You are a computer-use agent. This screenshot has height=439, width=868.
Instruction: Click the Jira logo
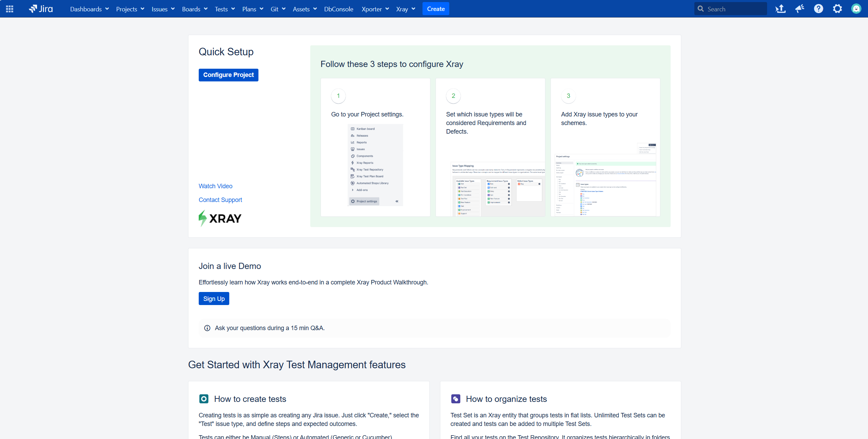[x=41, y=9]
